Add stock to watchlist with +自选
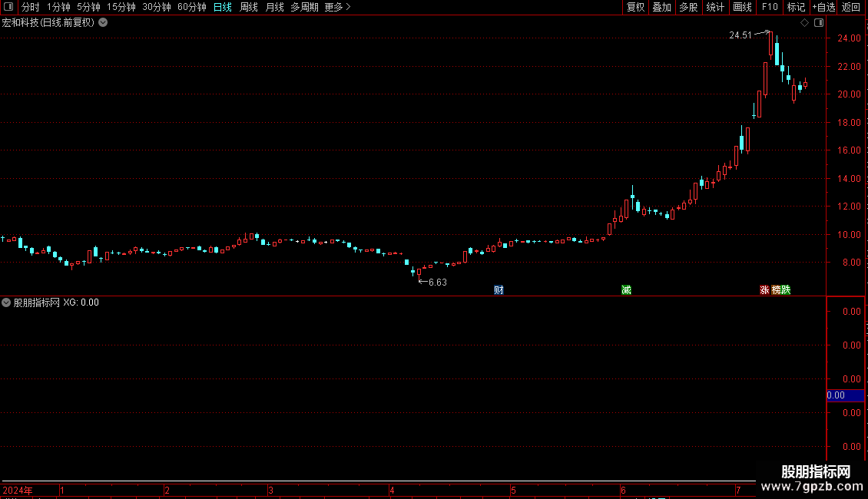868x499 pixels. click(823, 7)
